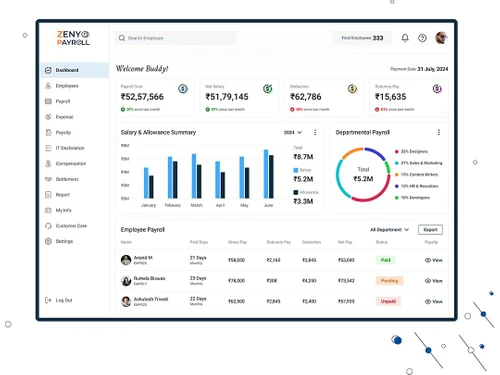Click the blue Salary legend swatch
Screen dimensions: 500x375
coord(295,170)
